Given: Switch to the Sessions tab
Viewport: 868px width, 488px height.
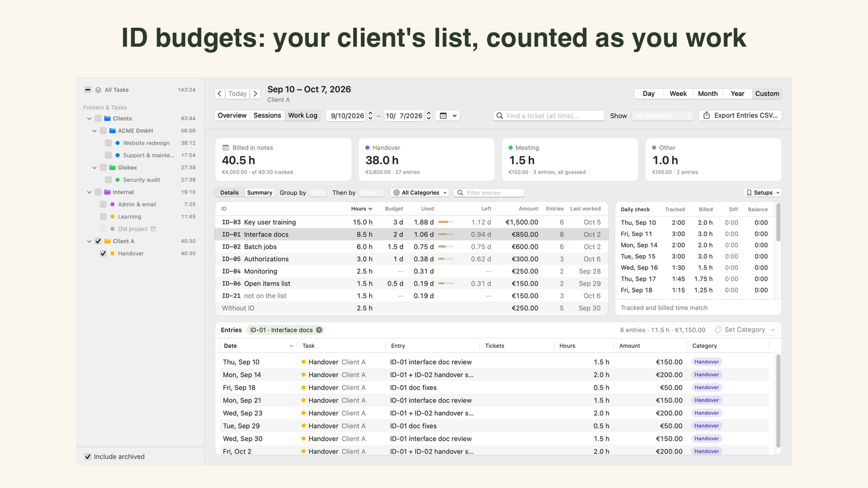Looking at the screenshot, I should 267,115.
